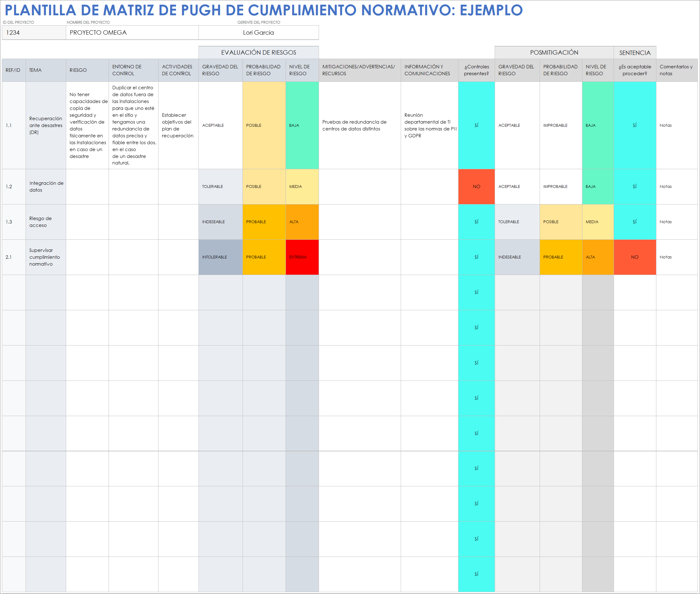This screenshot has width=700, height=594.
Task: Click the Lori Garcia project manager cell
Action: coord(258,33)
